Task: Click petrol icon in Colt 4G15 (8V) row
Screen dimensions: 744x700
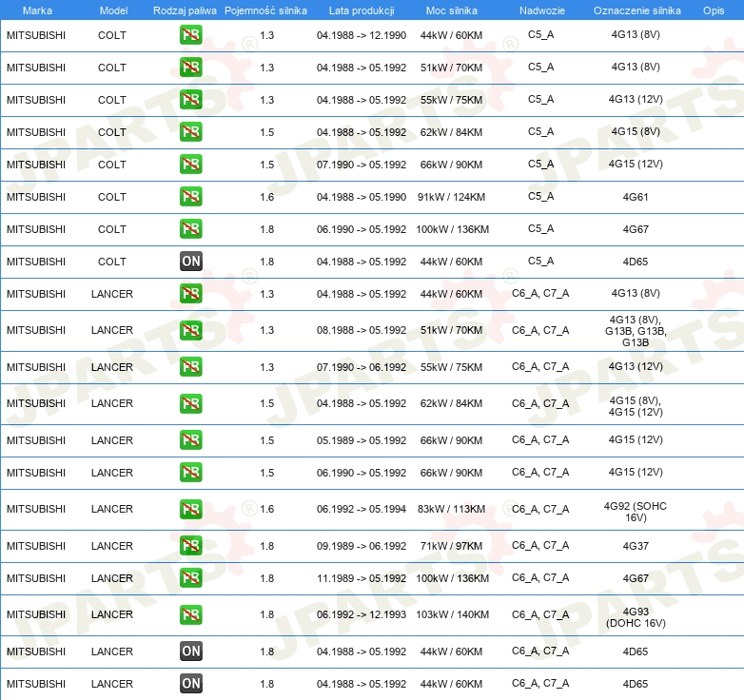Action: (x=191, y=132)
